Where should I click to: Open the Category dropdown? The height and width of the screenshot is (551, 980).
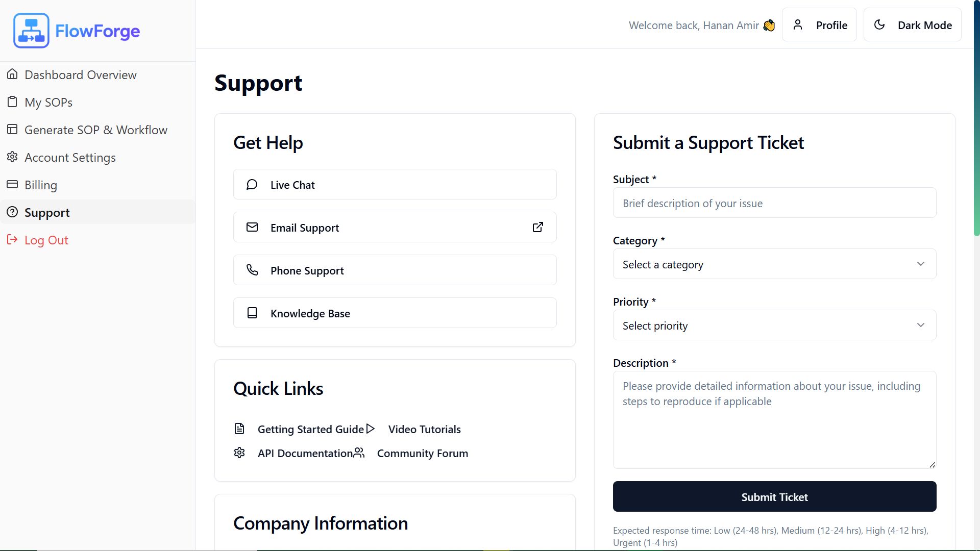pyautogui.click(x=774, y=264)
